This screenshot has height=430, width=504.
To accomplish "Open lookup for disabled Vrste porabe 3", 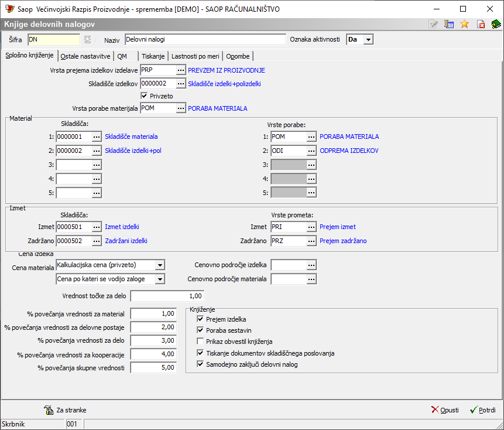I will click(311, 165).
